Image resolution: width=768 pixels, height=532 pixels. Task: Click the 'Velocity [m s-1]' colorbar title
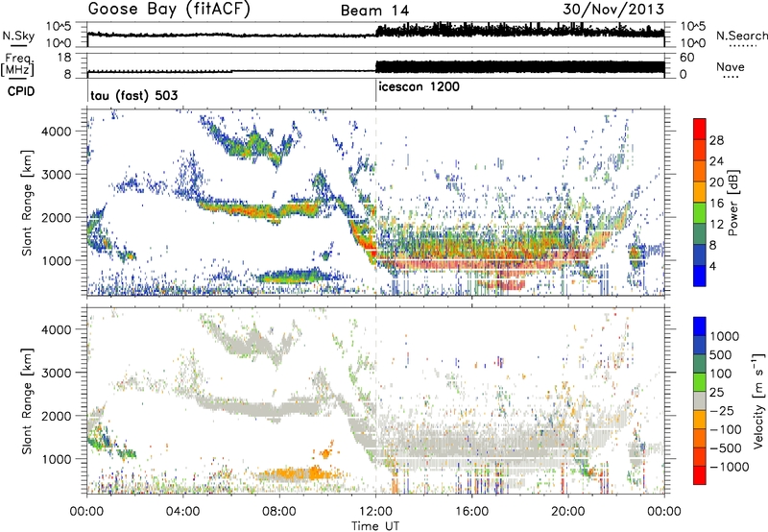click(x=759, y=400)
